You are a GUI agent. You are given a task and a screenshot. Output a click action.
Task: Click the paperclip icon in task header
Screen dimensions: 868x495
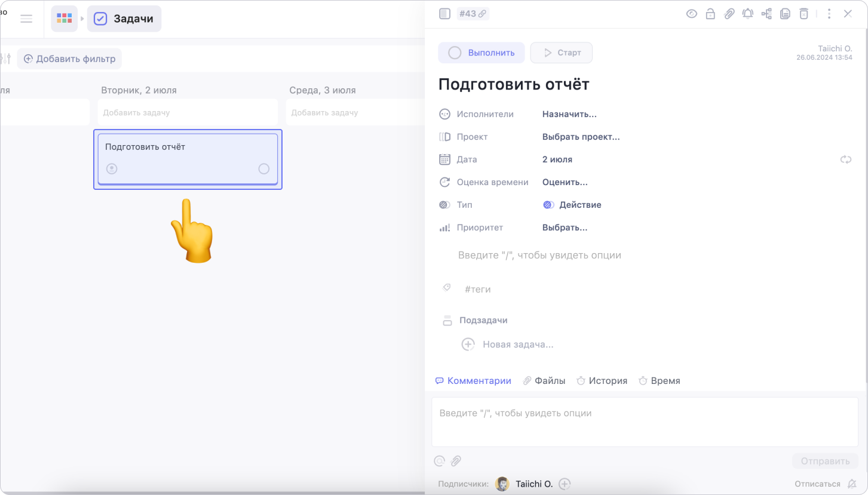click(x=729, y=14)
